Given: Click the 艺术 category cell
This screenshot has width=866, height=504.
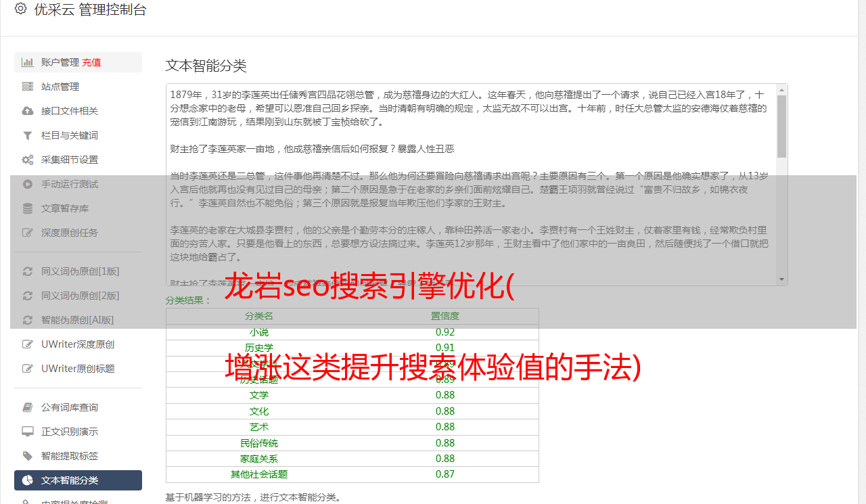Looking at the screenshot, I should (x=259, y=427).
